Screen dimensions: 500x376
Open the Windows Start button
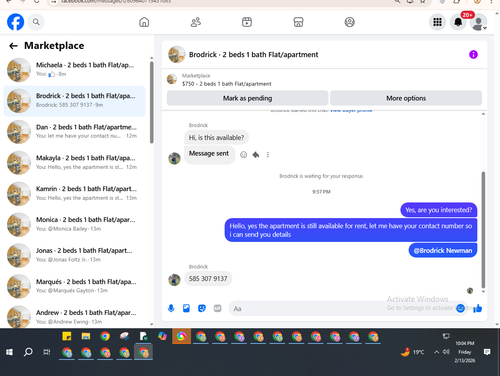pyautogui.click(x=9, y=352)
